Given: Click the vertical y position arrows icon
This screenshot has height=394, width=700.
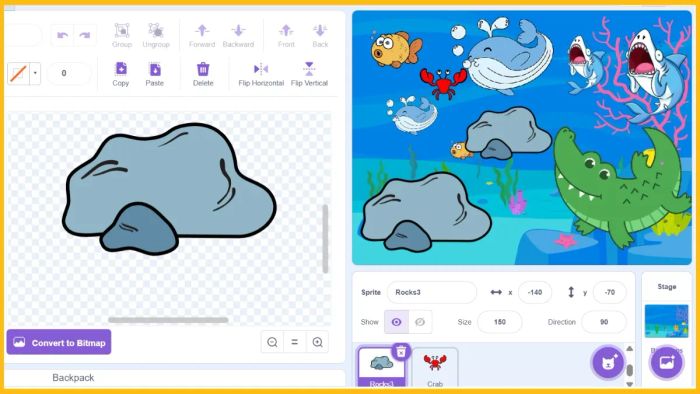Looking at the screenshot, I should pos(571,292).
